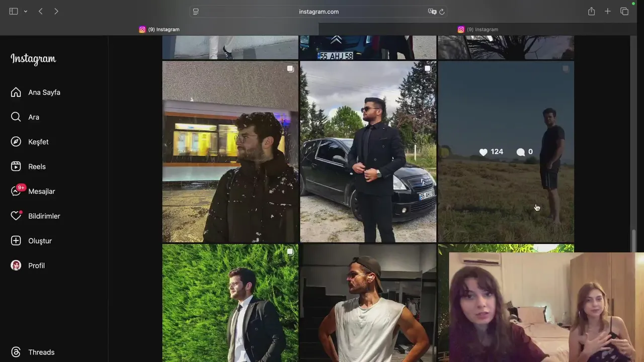Open the Instagram logo home link
The image size is (644, 362).
(x=33, y=59)
